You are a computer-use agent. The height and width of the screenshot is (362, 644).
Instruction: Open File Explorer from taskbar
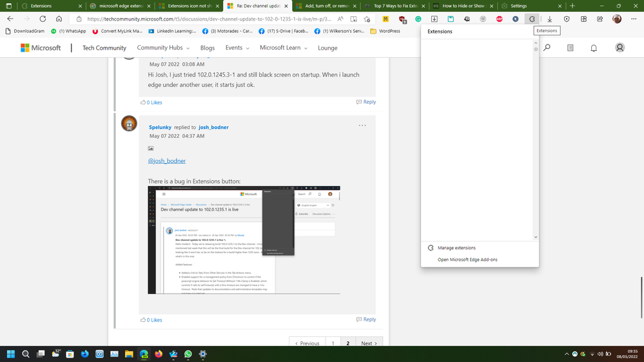129,354
